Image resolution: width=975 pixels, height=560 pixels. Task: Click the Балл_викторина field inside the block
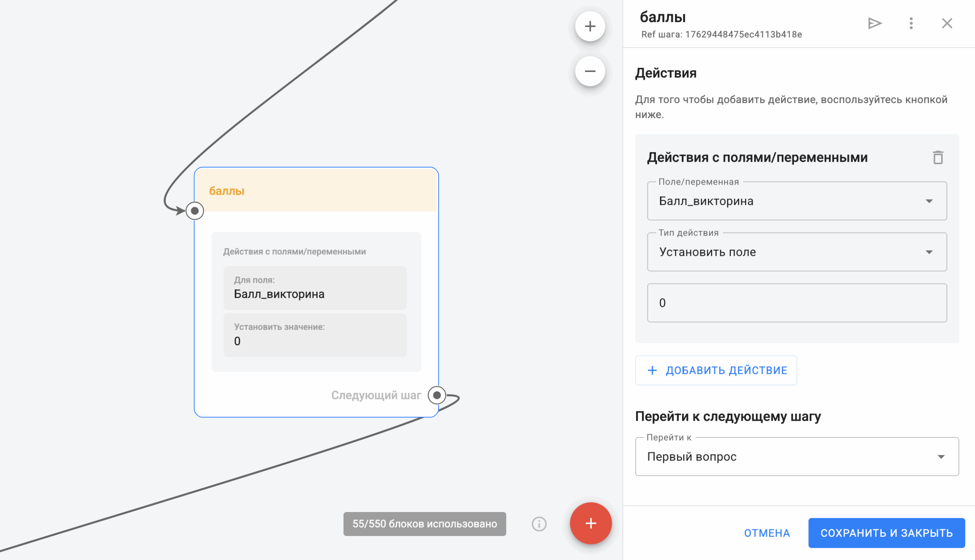pos(315,289)
